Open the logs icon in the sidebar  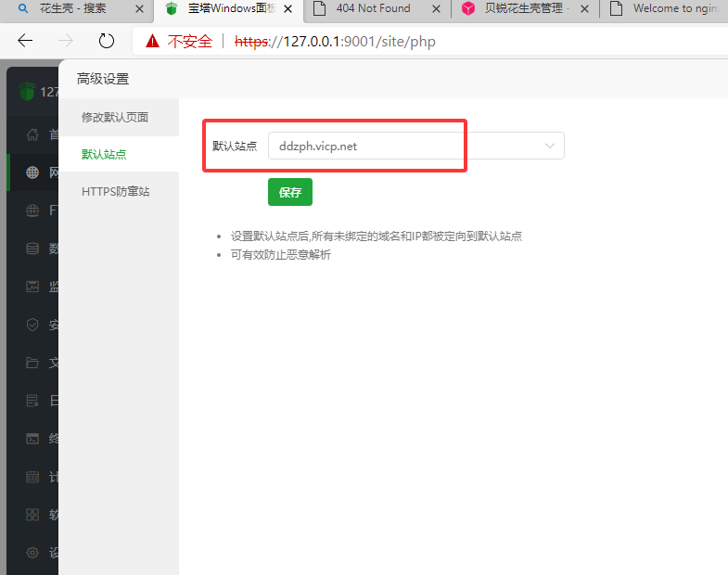[x=32, y=401]
